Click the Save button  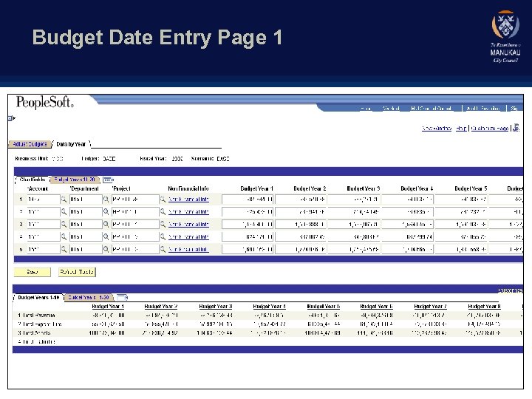33,272
